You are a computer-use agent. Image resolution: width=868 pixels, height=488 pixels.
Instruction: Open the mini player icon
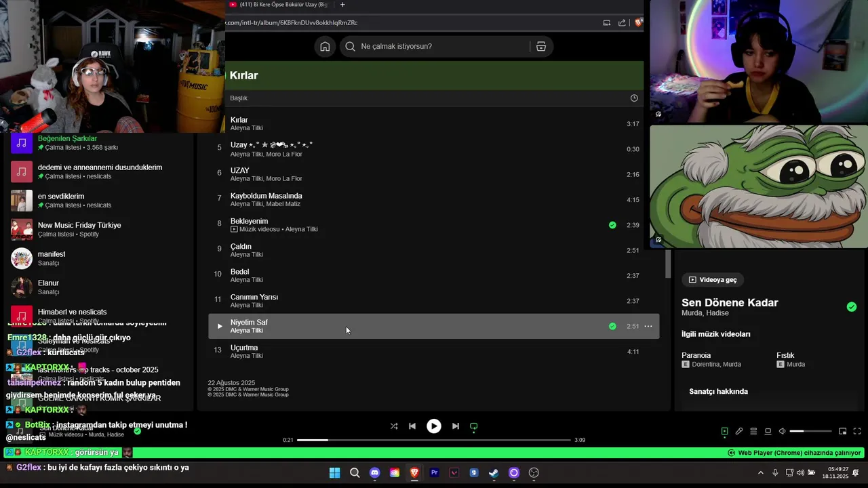click(842, 431)
